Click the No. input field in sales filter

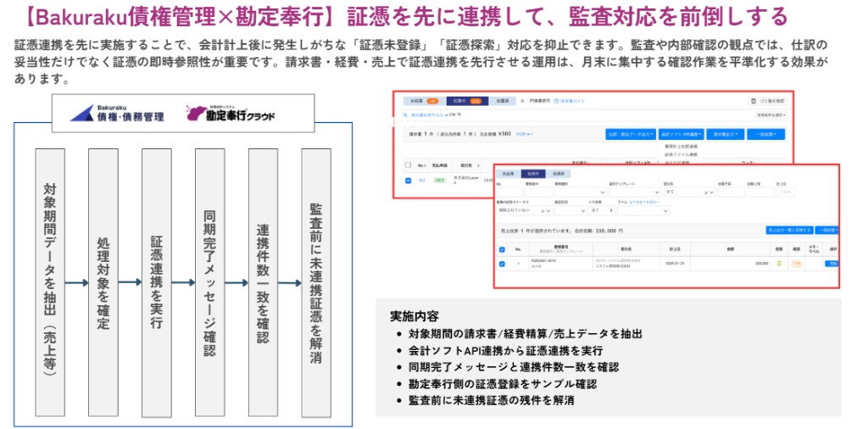509,192
